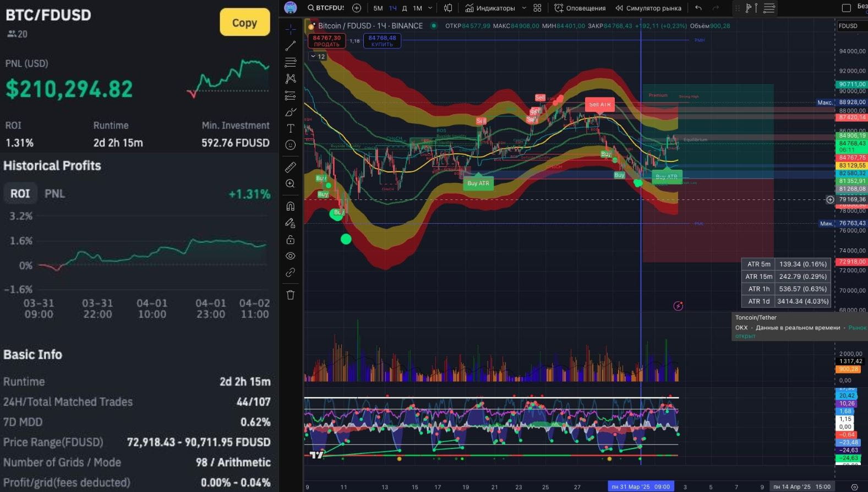
Task: Select the trend line drawing tool
Action: [x=291, y=45]
